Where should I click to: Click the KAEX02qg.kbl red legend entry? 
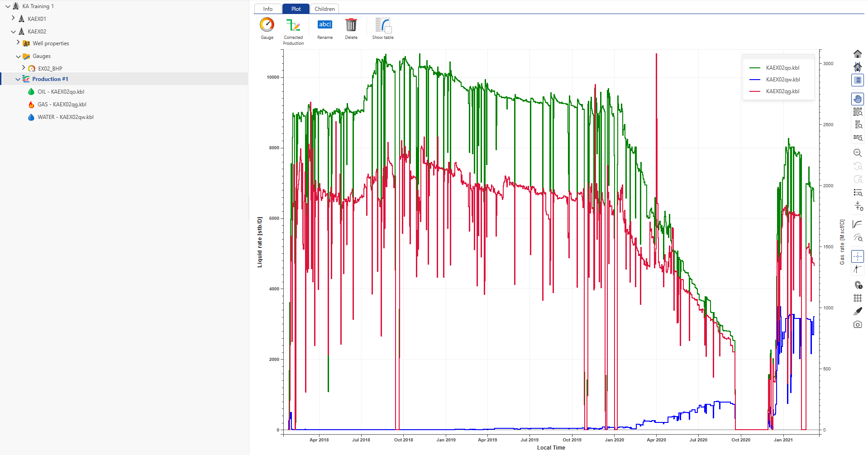pyautogui.click(x=782, y=91)
